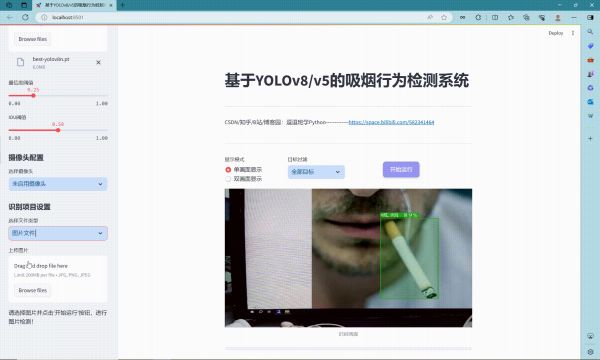Screen dimensions: 600x360
Task: Click the sidebar screenshot icon above settings gear
Action: (590, 336)
